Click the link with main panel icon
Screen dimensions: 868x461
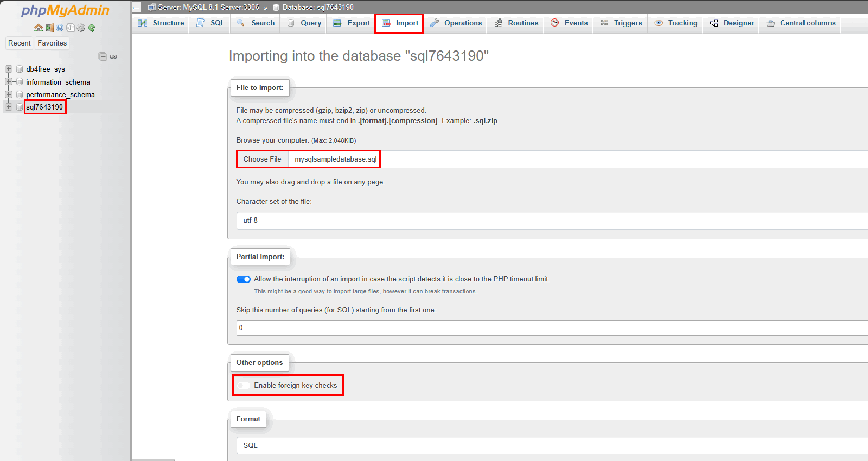[x=113, y=56]
